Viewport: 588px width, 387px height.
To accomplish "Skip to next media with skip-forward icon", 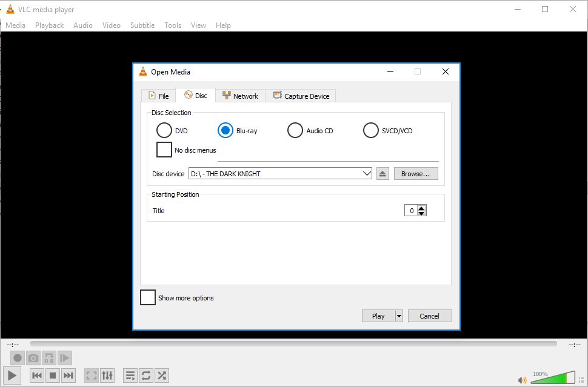I will point(68,375).
